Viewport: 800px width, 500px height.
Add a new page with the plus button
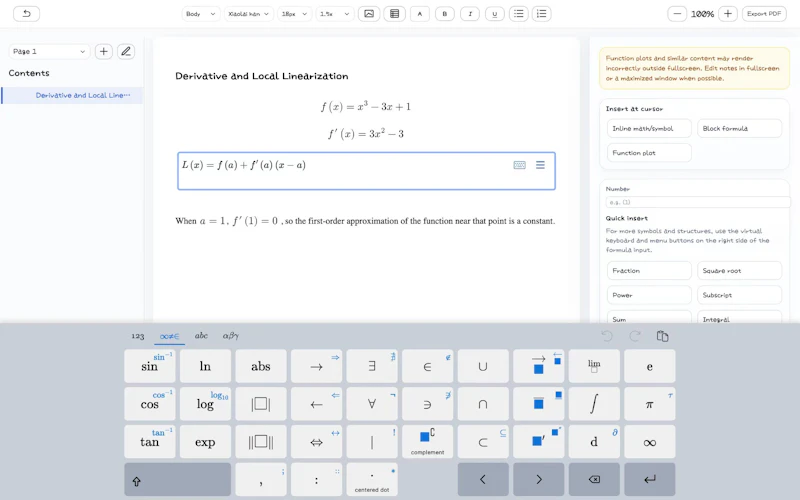pyautogui.click(x=104, y=52)
